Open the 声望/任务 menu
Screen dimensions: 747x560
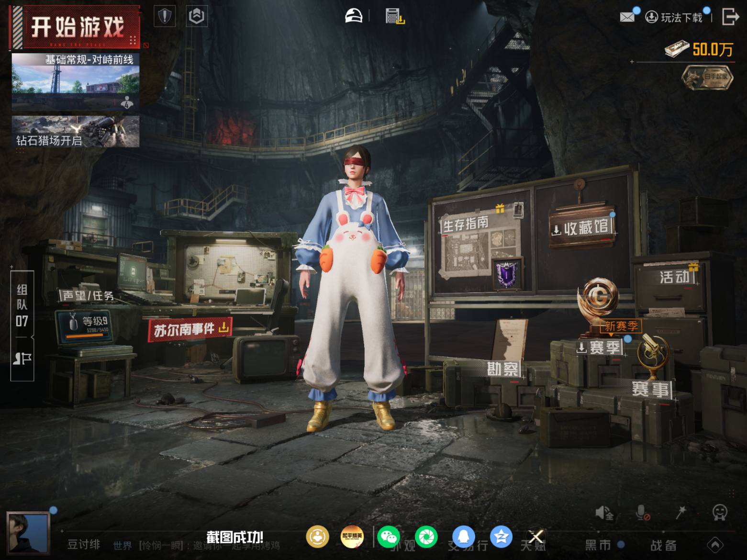(88, 296)
